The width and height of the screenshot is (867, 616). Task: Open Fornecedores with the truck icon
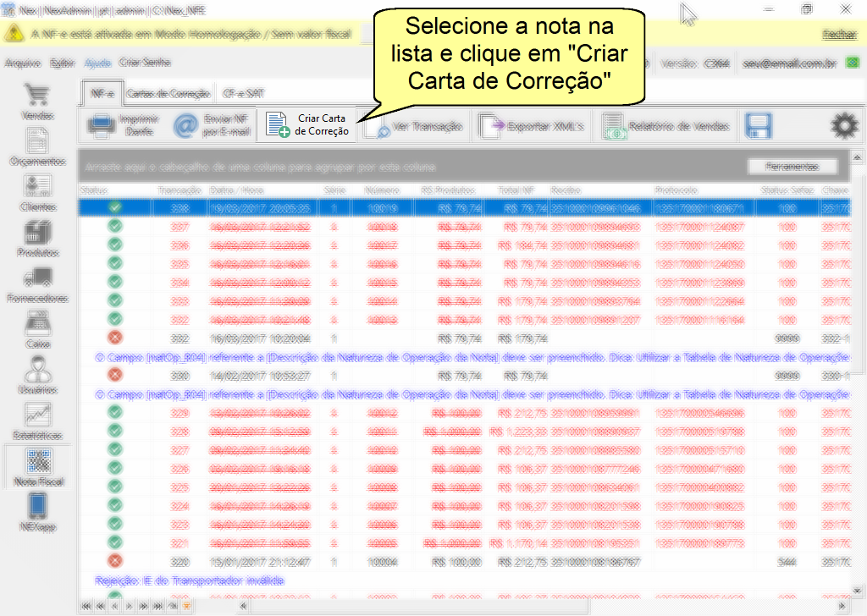(37, 284)
